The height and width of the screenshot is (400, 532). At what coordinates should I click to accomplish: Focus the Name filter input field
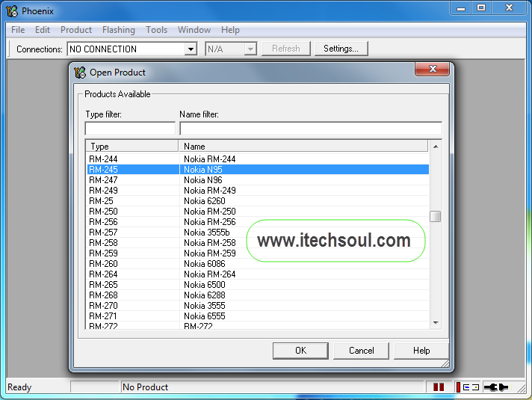311,129
